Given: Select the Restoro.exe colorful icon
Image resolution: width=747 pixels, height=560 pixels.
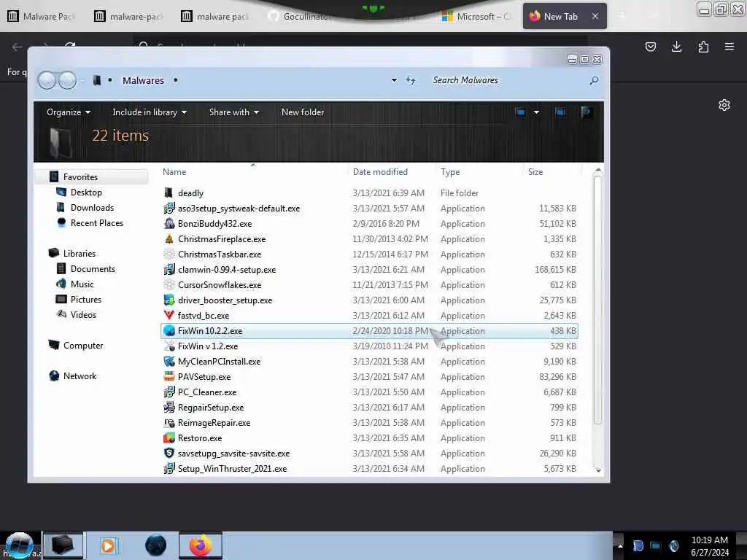Looking at the screenshot, I should click(x=169, y=437).
